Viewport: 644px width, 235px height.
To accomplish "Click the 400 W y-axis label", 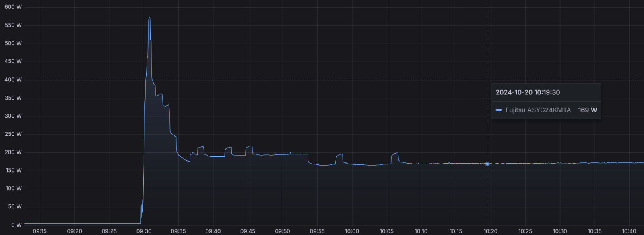I will click(13, 79).
